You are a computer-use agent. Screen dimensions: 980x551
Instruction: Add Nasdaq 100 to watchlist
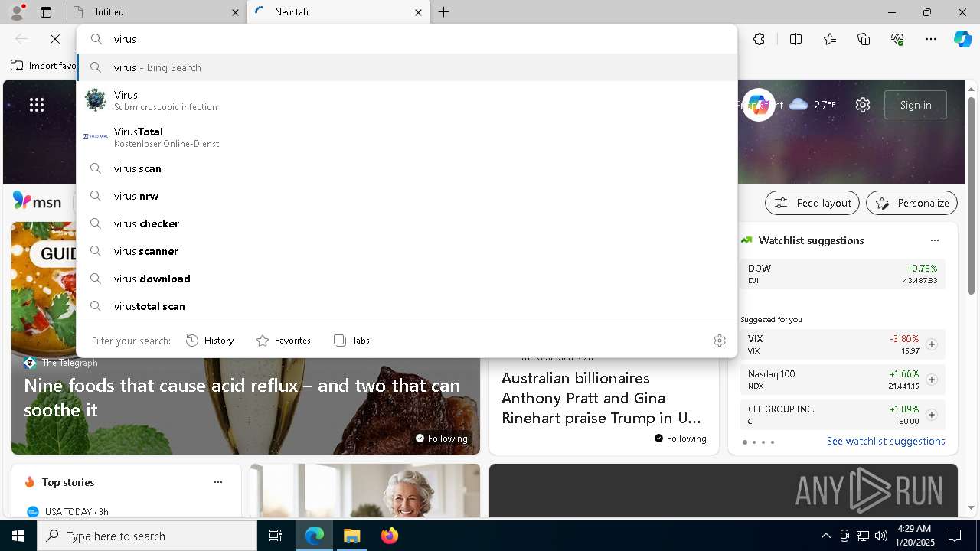click(932, 380)
